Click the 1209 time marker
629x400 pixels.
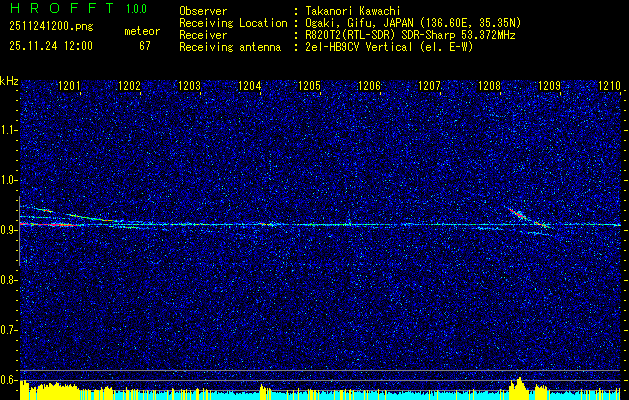549,86
